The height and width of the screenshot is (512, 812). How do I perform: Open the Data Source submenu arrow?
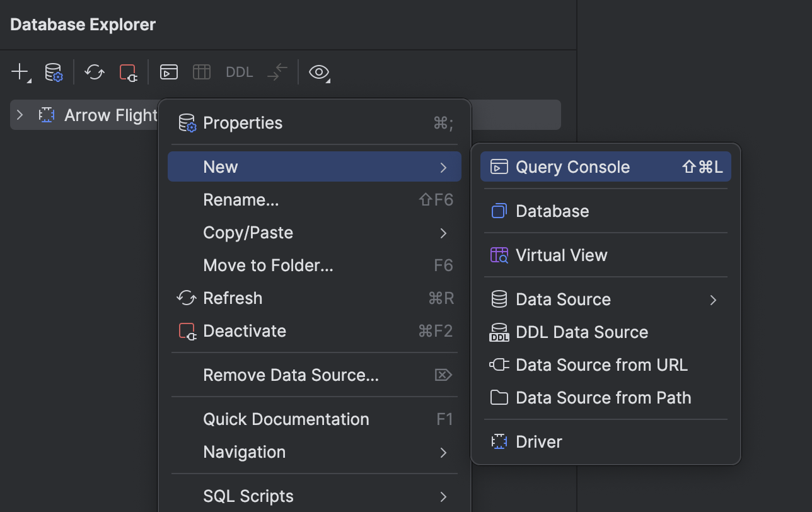pyautogui.click(x=713, y=300)
